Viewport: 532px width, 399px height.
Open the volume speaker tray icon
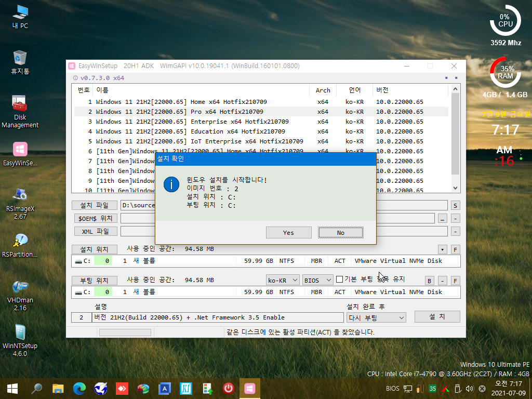coord(470,389)
